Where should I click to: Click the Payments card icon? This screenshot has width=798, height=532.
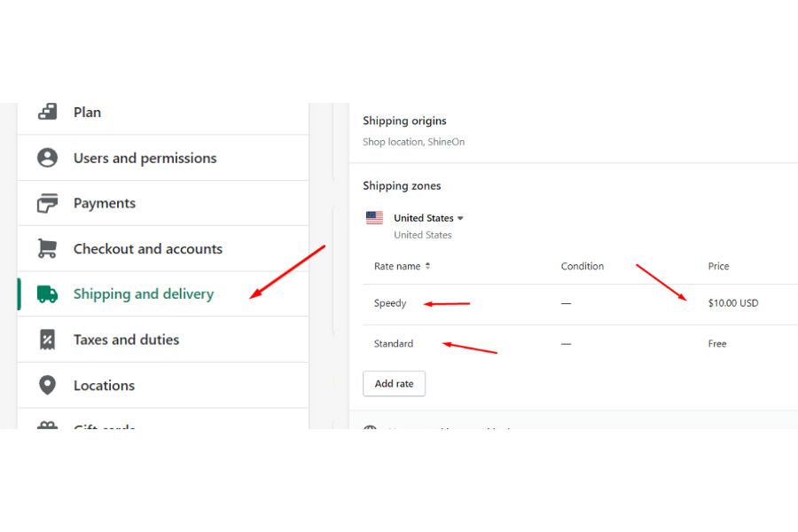point(47,204)
